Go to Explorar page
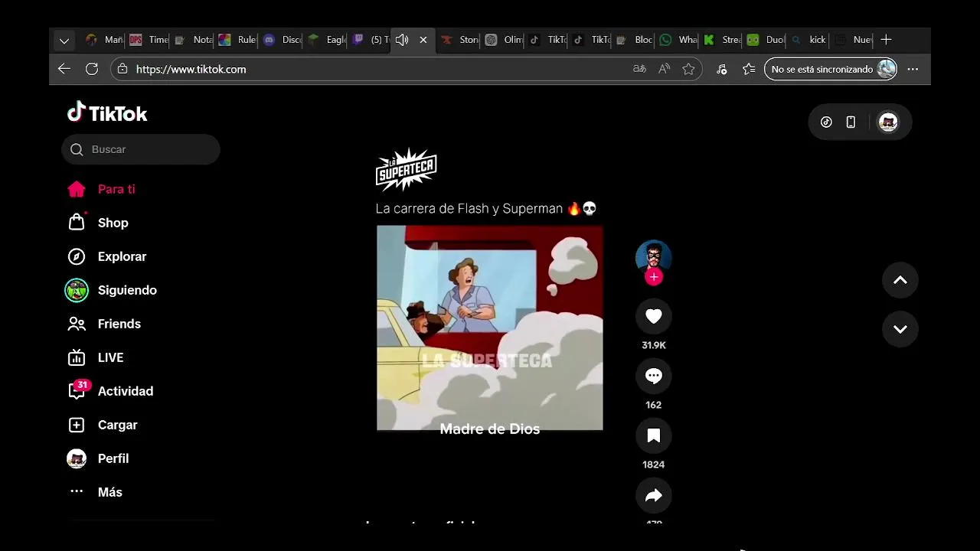This screenshot has width=980, height=551. pyautogui.click(x=122, y=256)
